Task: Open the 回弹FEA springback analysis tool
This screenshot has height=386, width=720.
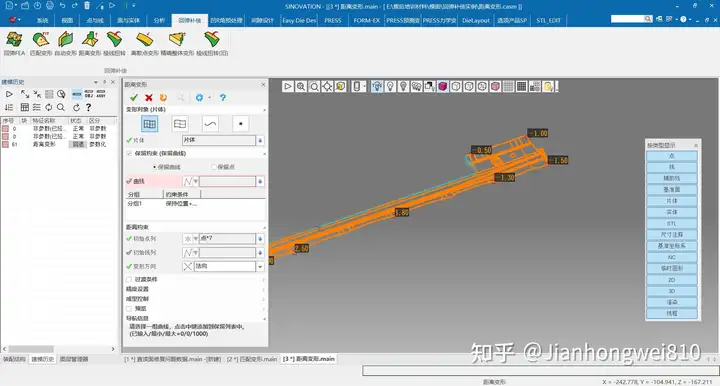Action: [x=14, y=44]
